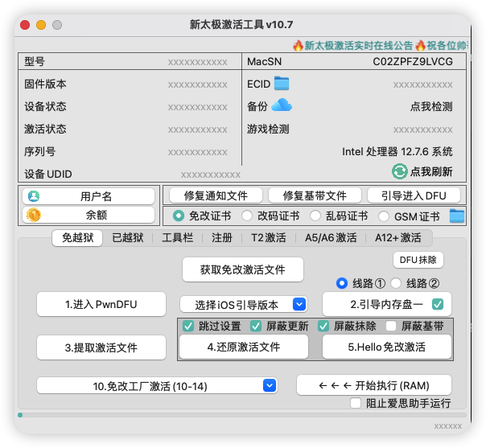Toggle 跳过设置 checkbox
Viewport: 486px width, 448px height.
click(x=188, y=326)
